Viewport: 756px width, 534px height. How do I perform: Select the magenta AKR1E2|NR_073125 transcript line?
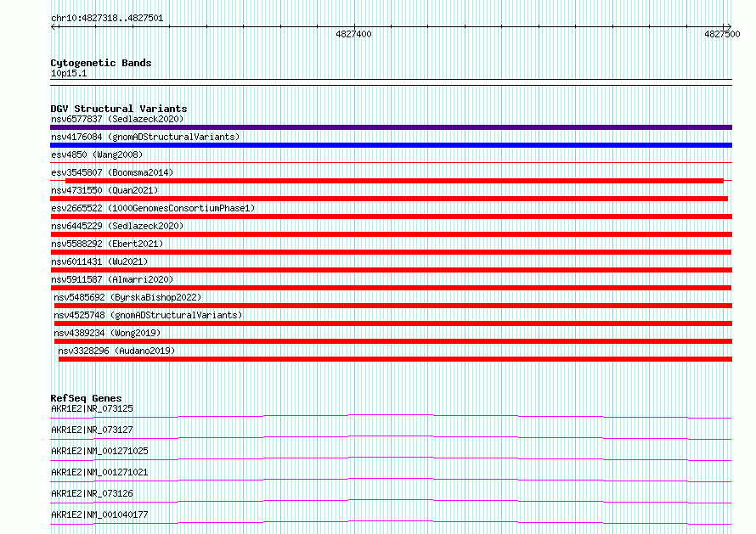coord(391,416)
